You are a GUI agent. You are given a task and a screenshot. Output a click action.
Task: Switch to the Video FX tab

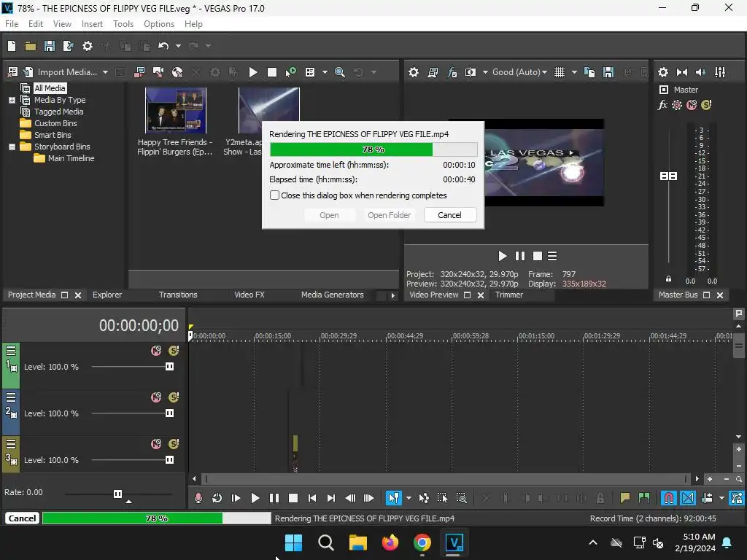249,295
